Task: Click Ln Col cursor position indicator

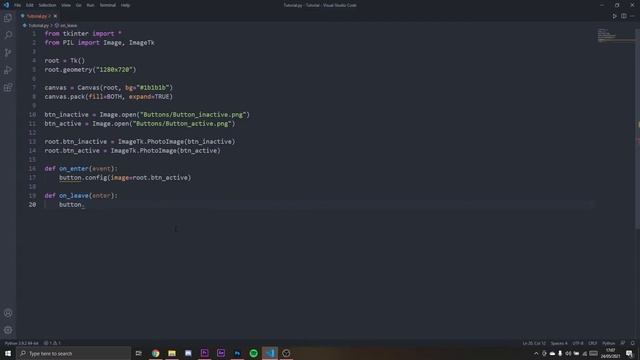Action: tap(534, 343)
